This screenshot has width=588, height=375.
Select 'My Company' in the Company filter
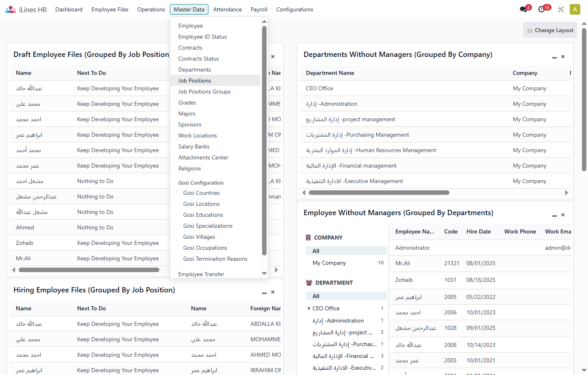346,263
